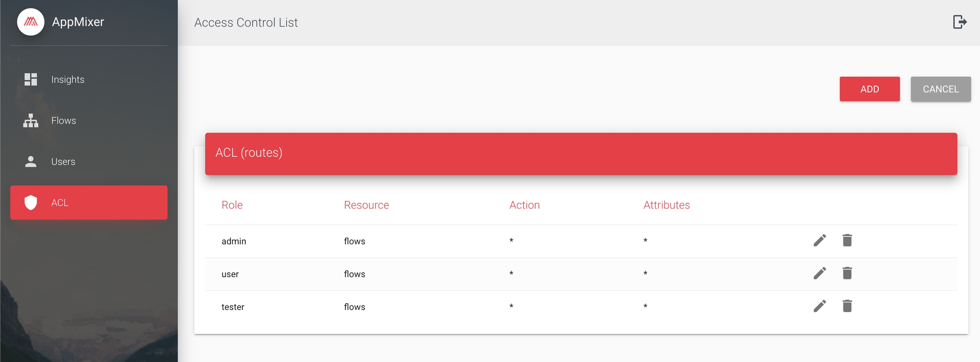Click the Attributes column header

pos(666,205)
